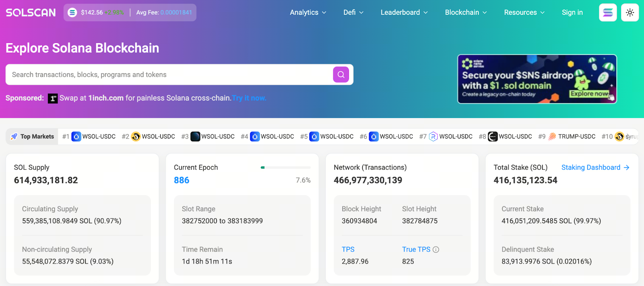Viewport: 644px width, 286px height.
Task: Toggle light/dark theme sun icon
Action: pos(630,12)
